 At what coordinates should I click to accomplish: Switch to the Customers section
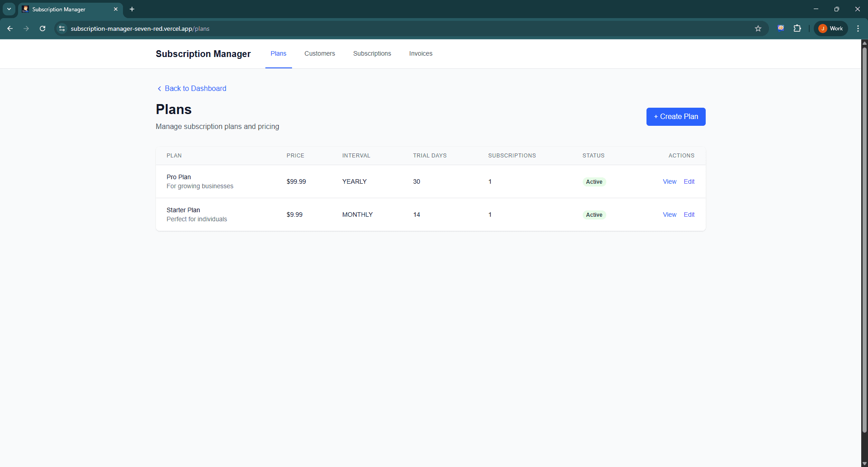[x=320, y=53]
